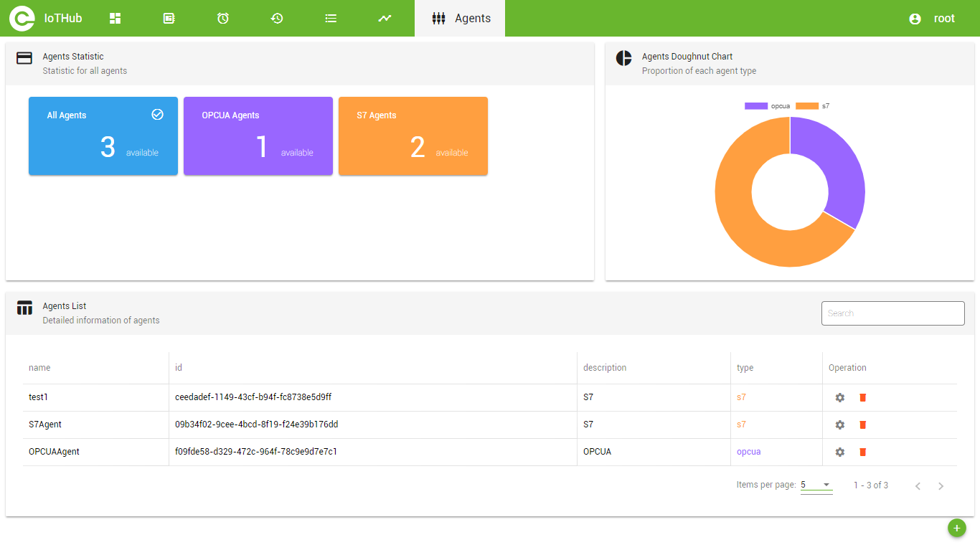Open the dashboard grid icon in navbar

coord(115,19)
